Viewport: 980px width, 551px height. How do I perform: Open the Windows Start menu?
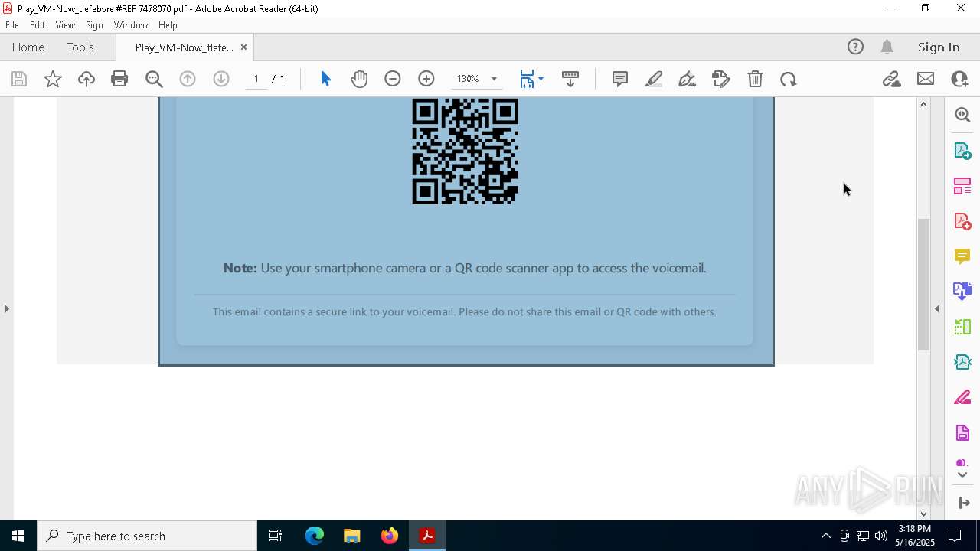18,536
